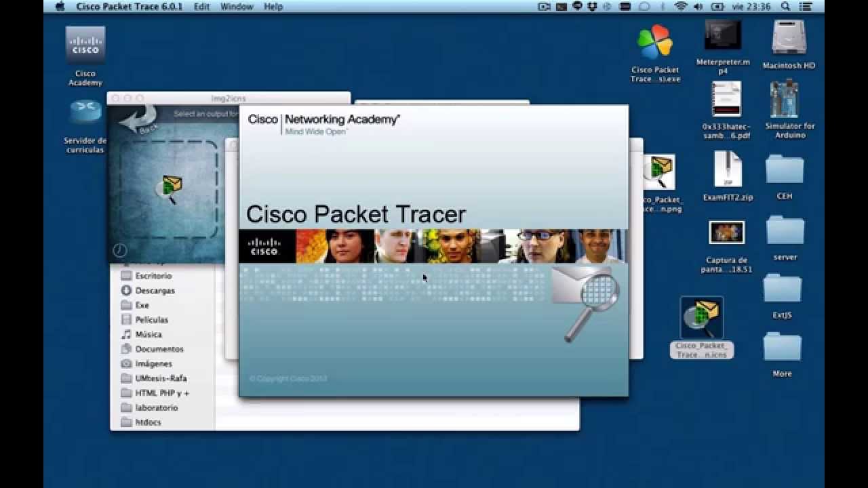Open the Cisco Packet Trace 6.0.1 app menu

[130, 6]
